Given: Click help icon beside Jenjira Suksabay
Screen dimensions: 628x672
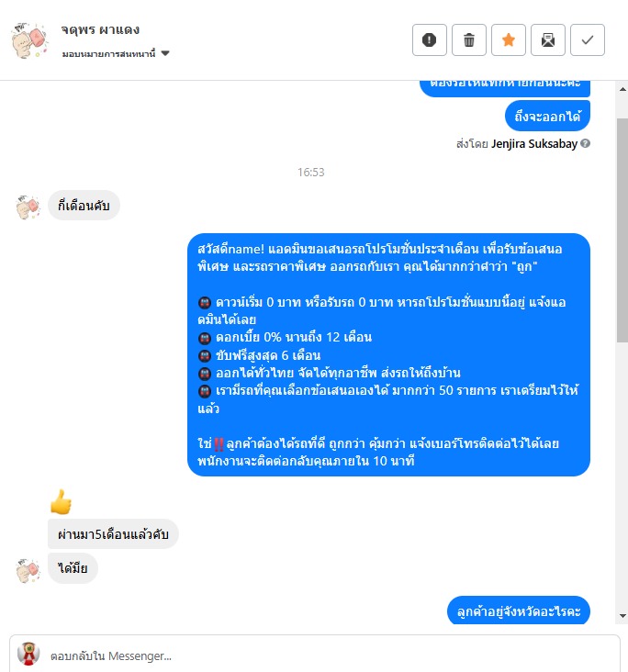Looking at the screenshot, I should pos(585,143).
